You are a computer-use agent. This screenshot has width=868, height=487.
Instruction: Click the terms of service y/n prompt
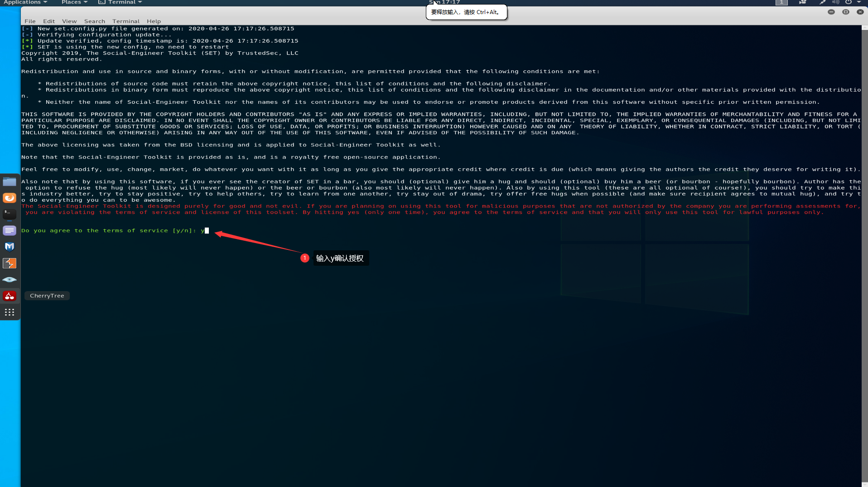tap(115, 231)
